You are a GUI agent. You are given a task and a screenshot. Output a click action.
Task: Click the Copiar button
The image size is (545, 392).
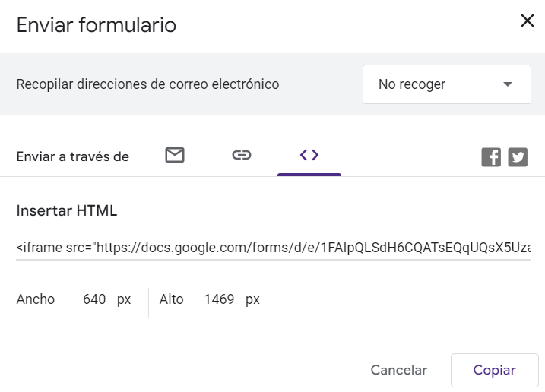pyautogui.click(x=494, y=370)
